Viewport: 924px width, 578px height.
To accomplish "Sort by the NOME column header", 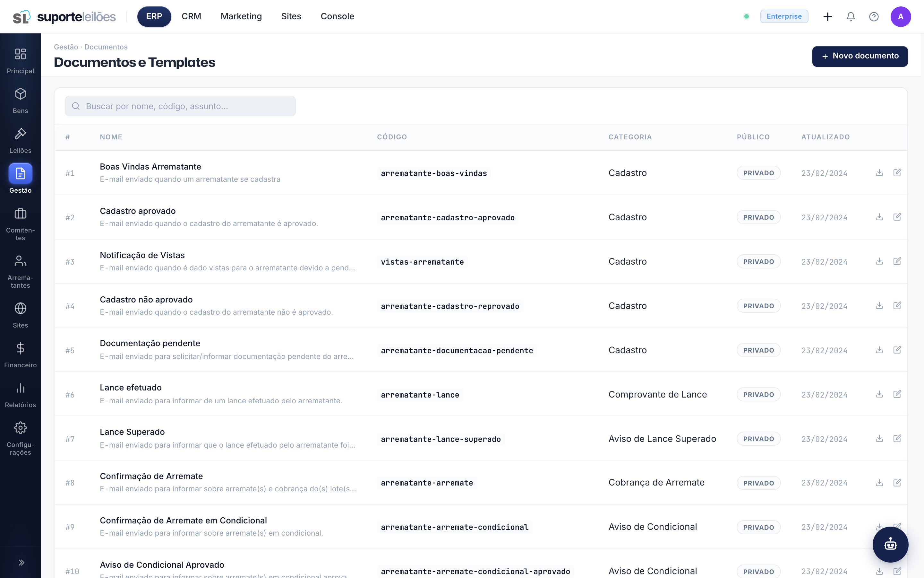I will tap(111, 137).
